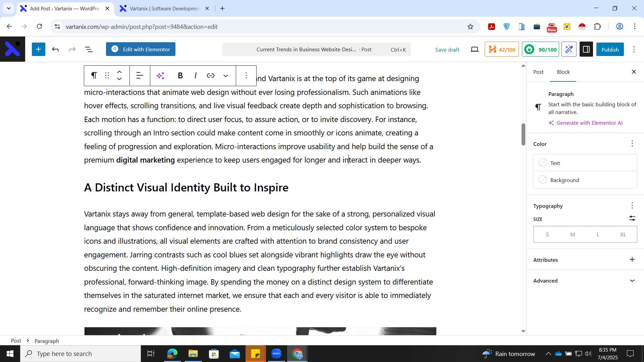The width and height of the screenshot is (644, 362).
Task: Choose Background color swatch
Action: coord(585,180)
